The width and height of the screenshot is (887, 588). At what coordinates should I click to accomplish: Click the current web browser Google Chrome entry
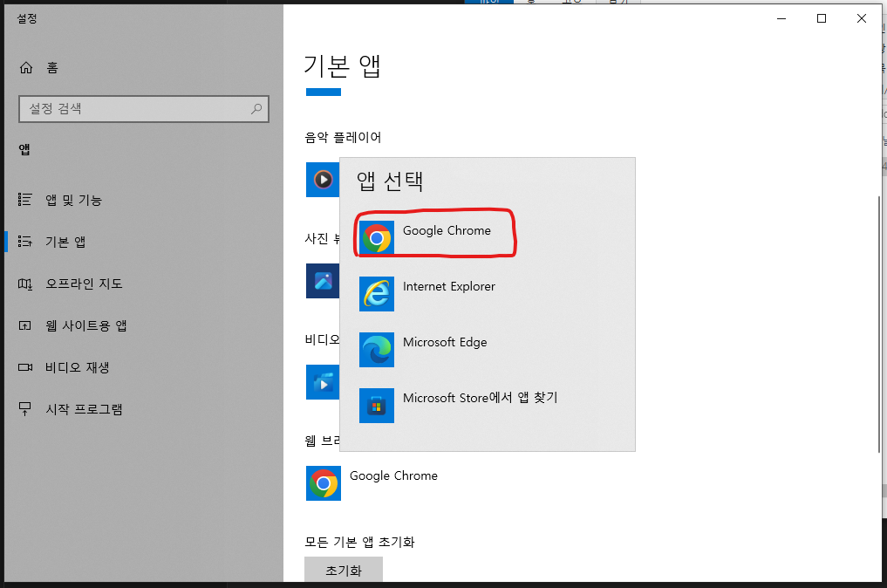pyautogui.click(x=373, y=483)
